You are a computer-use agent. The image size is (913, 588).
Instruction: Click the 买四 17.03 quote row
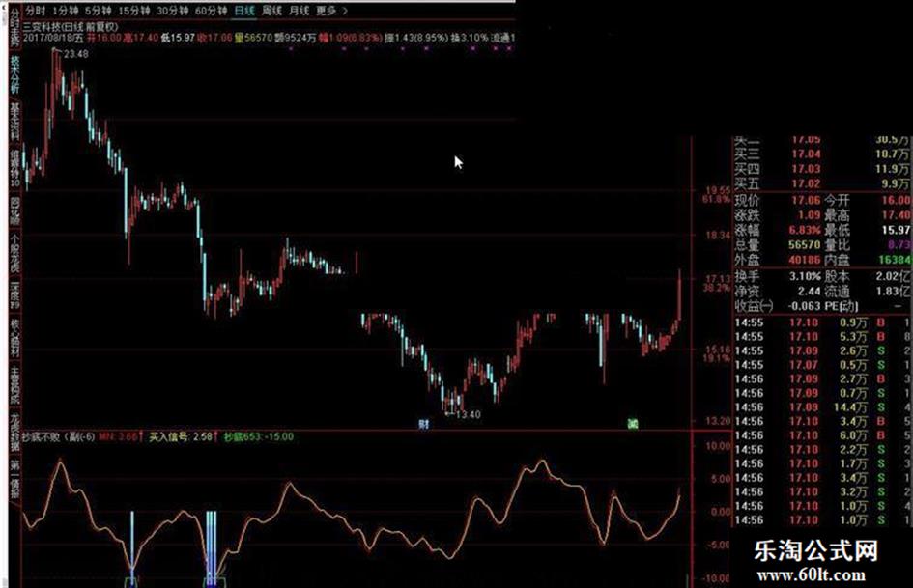click(821, 169)
